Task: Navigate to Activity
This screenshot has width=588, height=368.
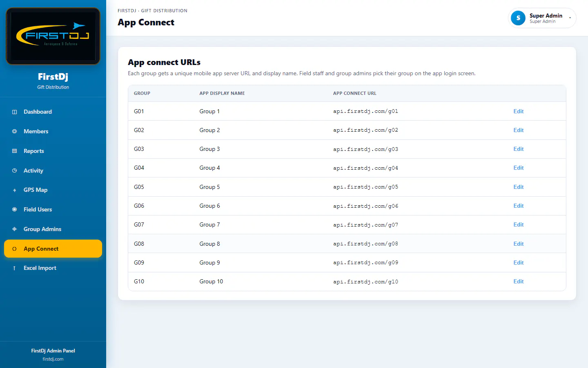Action: click(53, 171)
